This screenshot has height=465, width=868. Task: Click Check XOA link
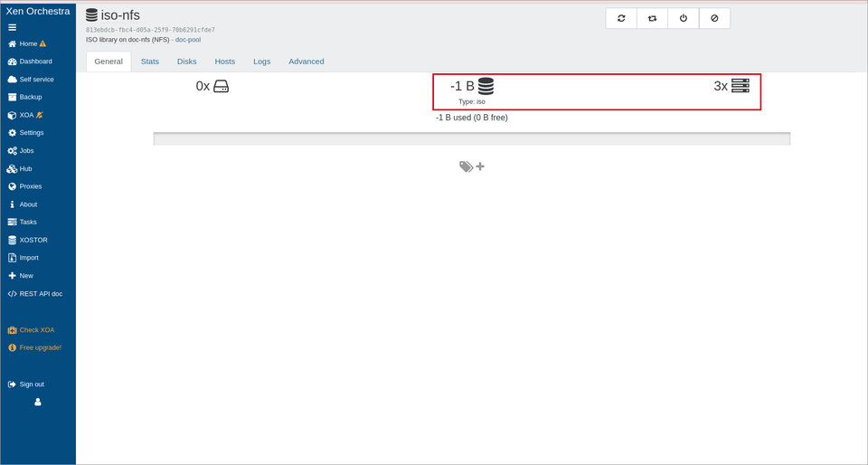[31, 330]
